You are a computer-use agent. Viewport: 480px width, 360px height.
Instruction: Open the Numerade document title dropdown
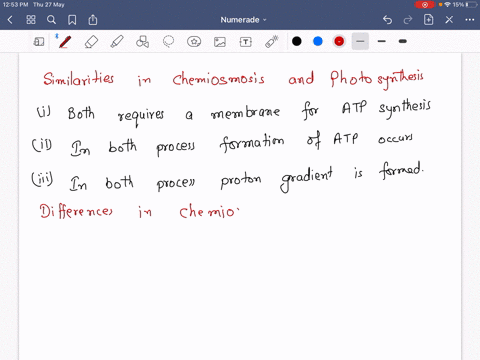coord(243,20)
